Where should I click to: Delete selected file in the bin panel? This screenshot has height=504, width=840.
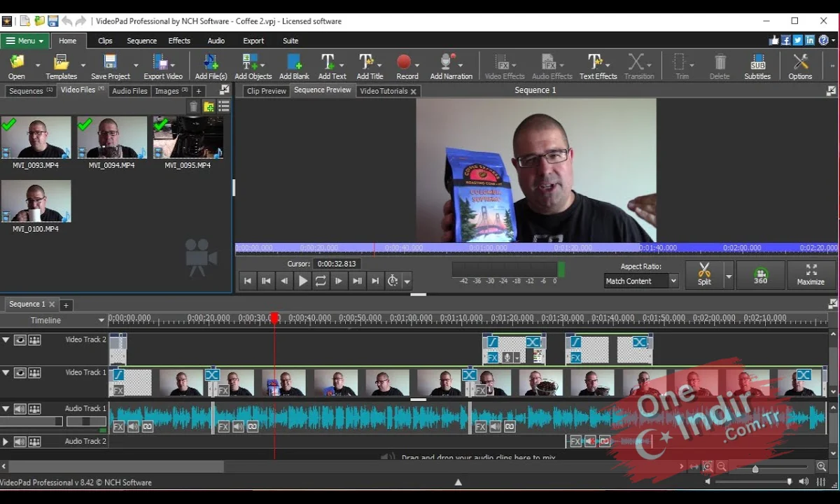tap(194, 106)
